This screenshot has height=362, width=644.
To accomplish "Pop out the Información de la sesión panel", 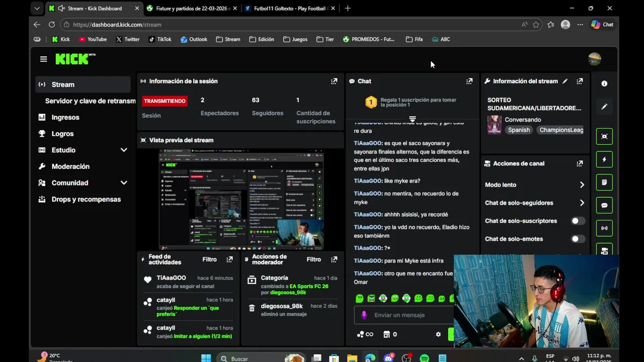I will pos(334,81).
